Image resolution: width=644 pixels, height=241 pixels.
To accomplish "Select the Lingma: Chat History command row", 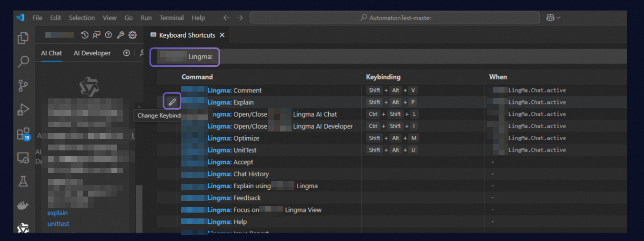I will point(392,174).
